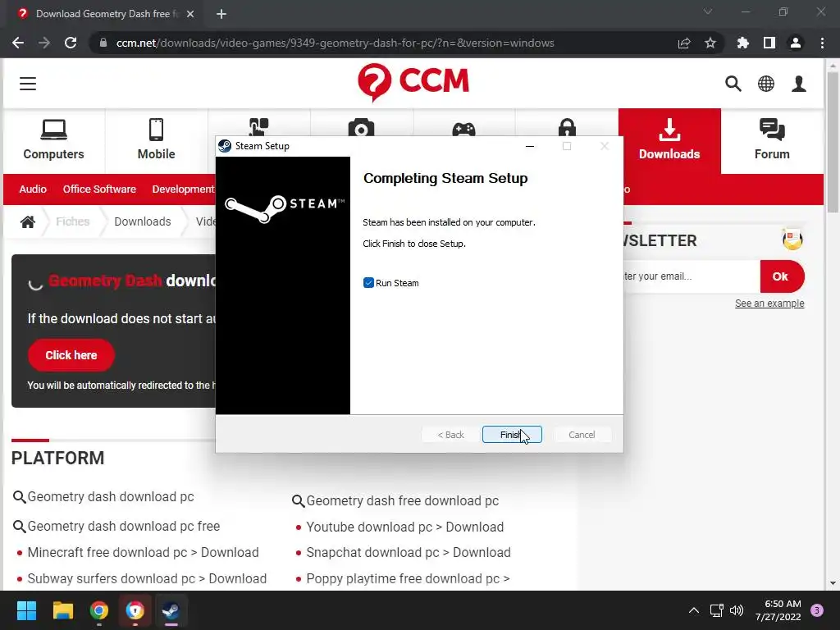
Task: Open Geometry dash free download pc link
Action: [x=402, y=501]
